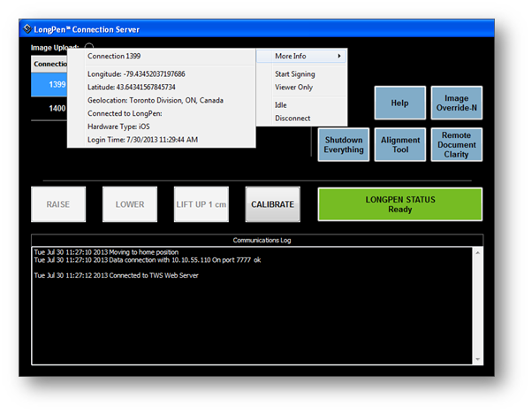Screen dimensions: 532x414
Task: Click the Communications Log scrollbar up arrow
Action: point(477,253)
